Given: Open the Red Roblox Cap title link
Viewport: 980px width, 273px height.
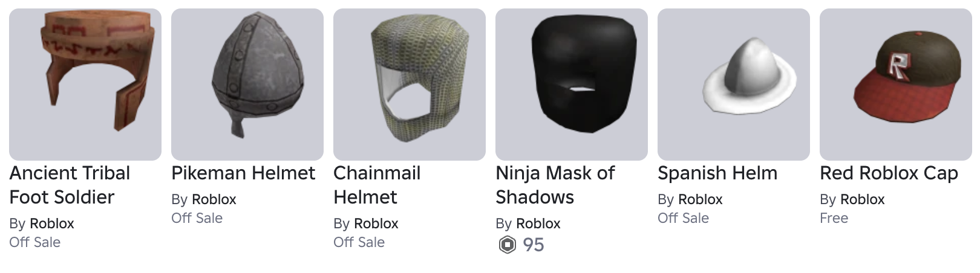Looking at the screenshot, I should (889, 173).
